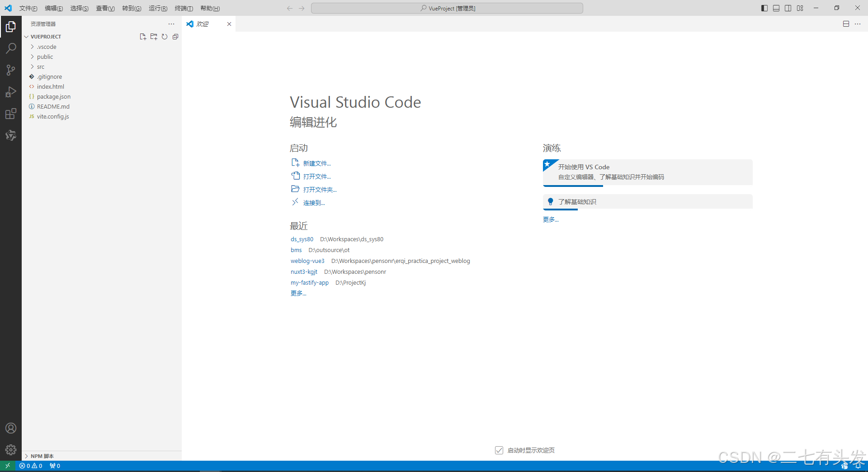
Task: Split the editor layout icon
Action: coord(846,24)
